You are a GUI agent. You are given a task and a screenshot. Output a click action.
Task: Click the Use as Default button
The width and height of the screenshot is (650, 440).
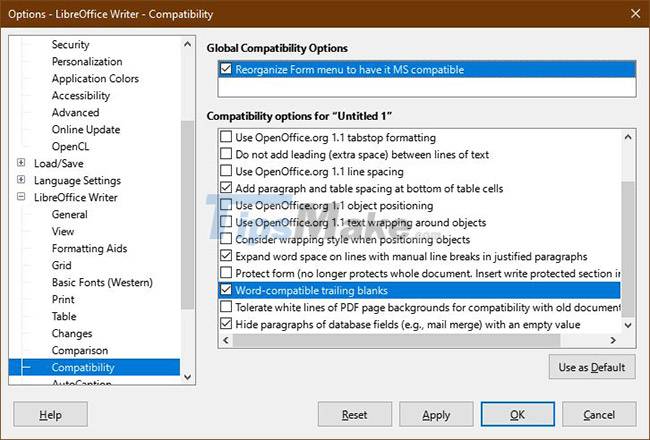pos(592,367)
